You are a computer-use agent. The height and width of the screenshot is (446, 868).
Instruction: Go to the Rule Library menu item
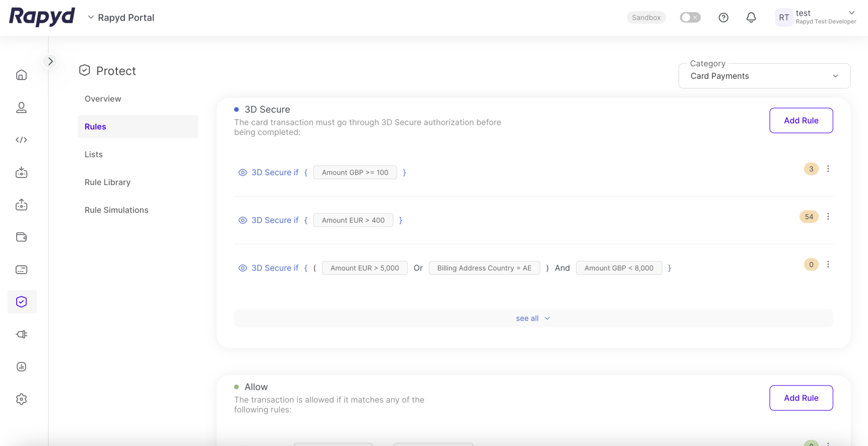coord(108,182)
